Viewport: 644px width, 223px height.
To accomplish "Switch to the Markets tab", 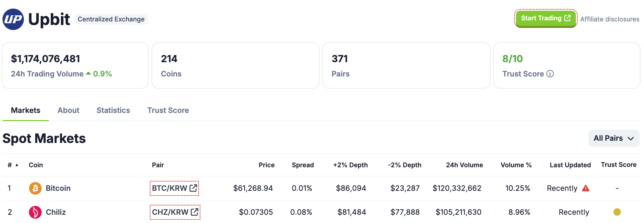I will point(26,110).
